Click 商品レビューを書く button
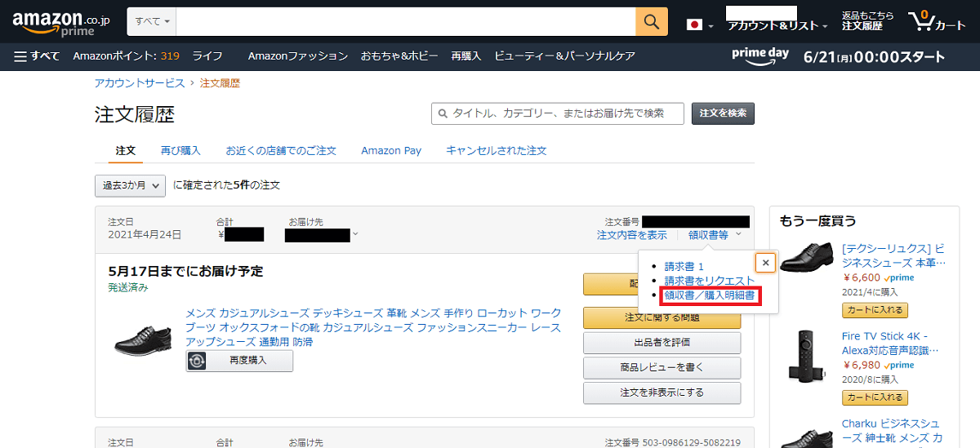Screen dimensions: 980x448 pos(661,368)
